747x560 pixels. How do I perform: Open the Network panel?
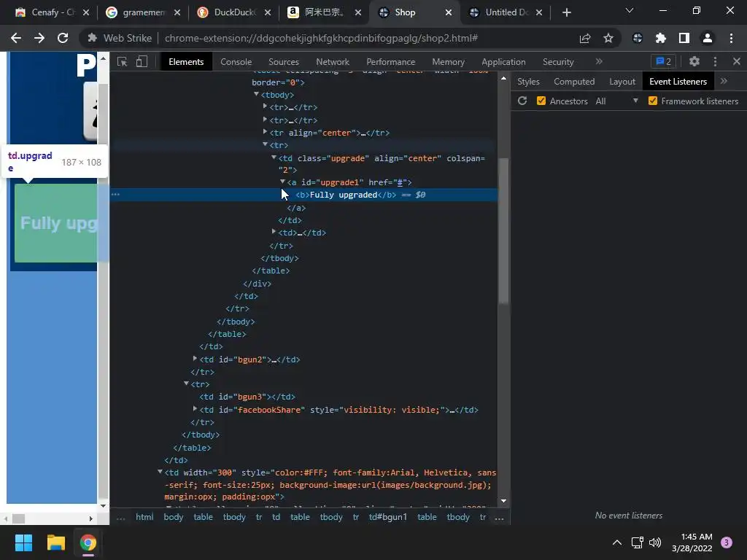[333, 62]
